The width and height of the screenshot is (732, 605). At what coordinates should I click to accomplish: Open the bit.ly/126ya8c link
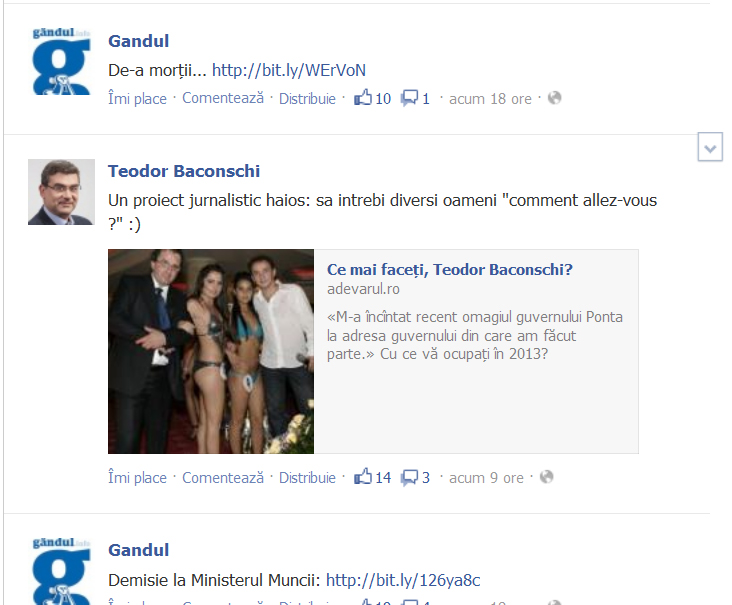(x=403, y=580)
